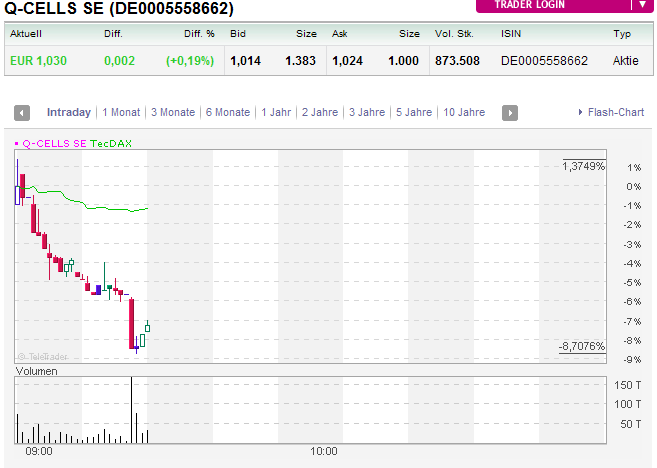The image size is (657, 468).
Task: Switch chart to 6 Monate
Action: [x=228, y=112]
